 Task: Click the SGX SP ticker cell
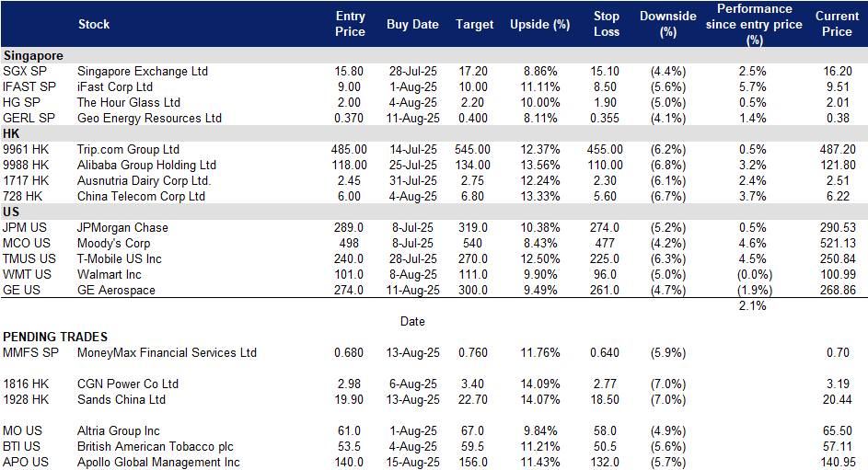tap(25, 72)
